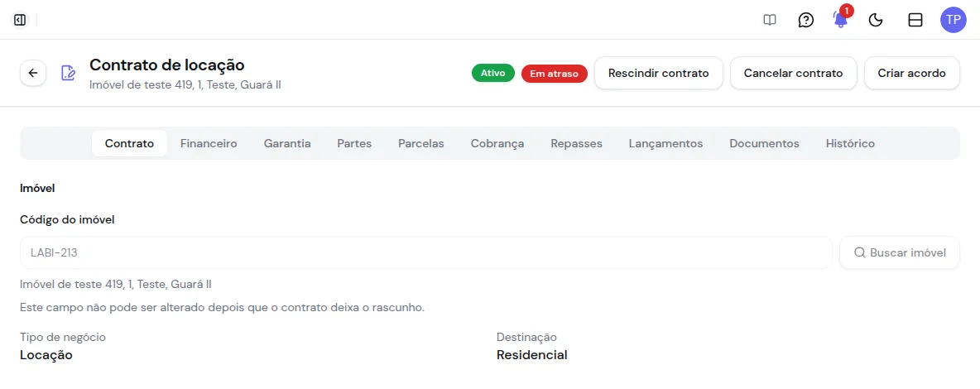Open the Documentos tab
This screenshot has height=389, width=980.
(764, 143)
